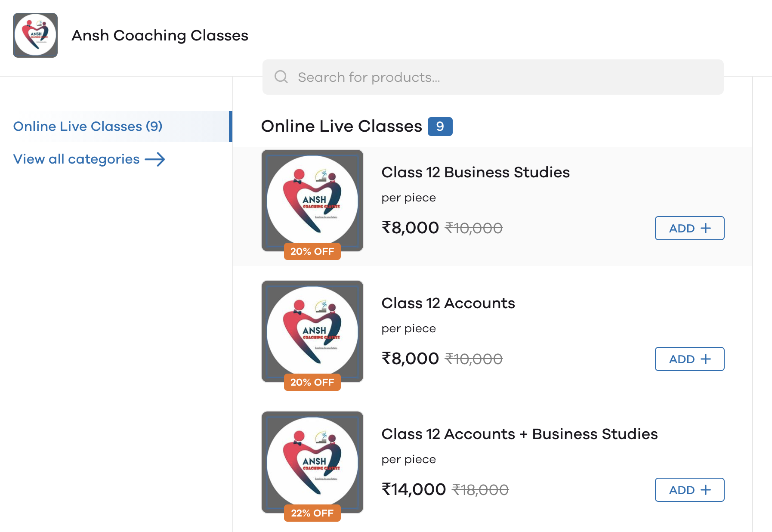Add Class 12 Accounts + Business Studies to cart
Viewport: 772px width, 532px height.
point(689,489)
